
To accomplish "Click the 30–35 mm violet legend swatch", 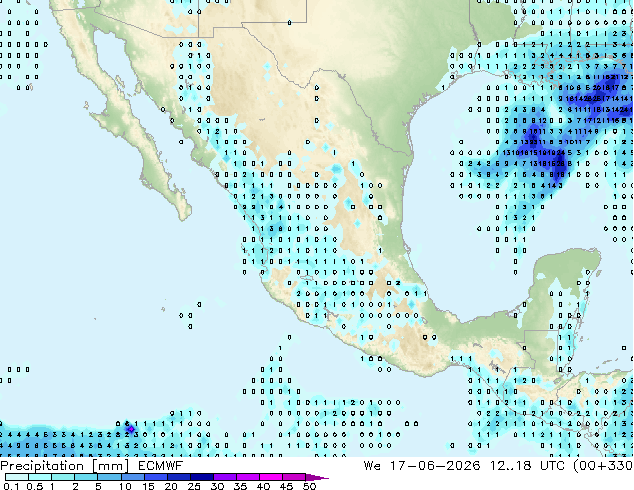I will 225,477.
